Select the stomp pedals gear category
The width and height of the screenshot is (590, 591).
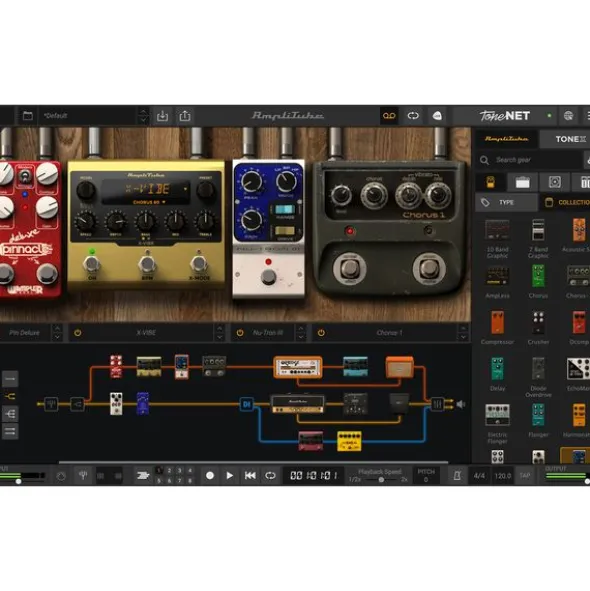(x=490, y=182)
